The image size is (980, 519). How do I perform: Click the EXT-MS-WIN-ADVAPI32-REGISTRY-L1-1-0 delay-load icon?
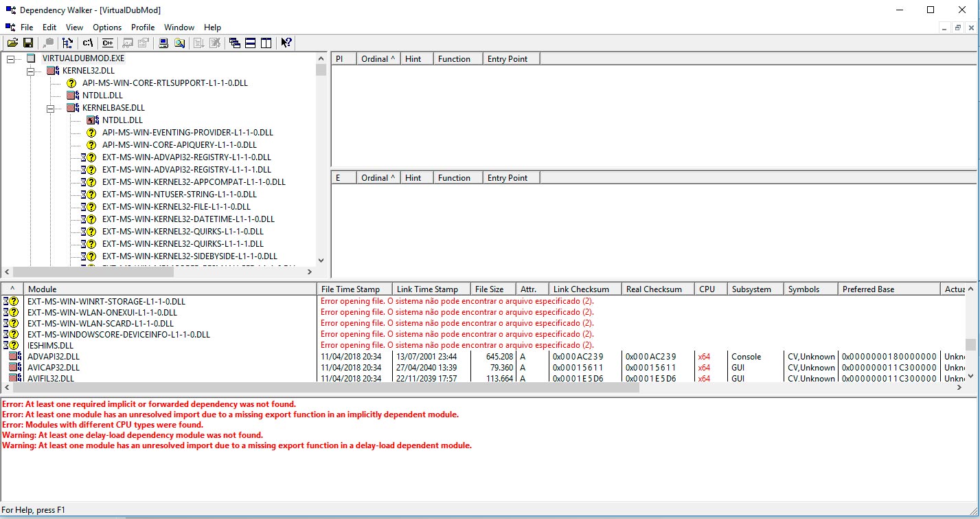click(x=89, y=157)
